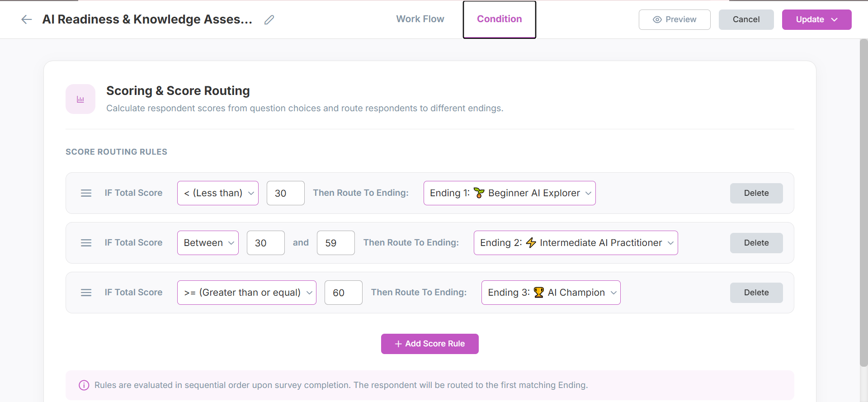Open the '< (Less than)' operator dropdown
Screen dimensions: 868x402
click(x=218, y=193)
